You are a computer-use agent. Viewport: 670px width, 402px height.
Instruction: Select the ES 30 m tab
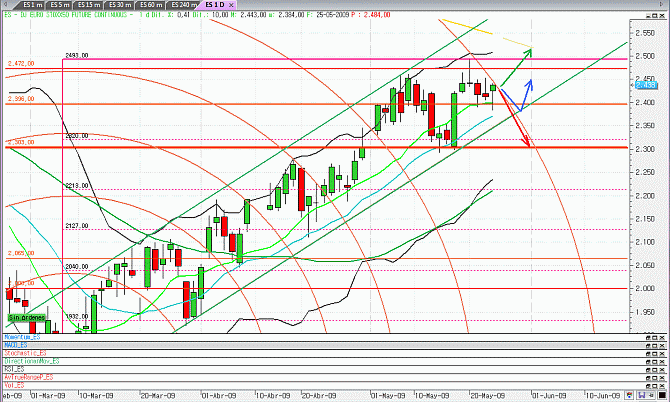[120, 5]
